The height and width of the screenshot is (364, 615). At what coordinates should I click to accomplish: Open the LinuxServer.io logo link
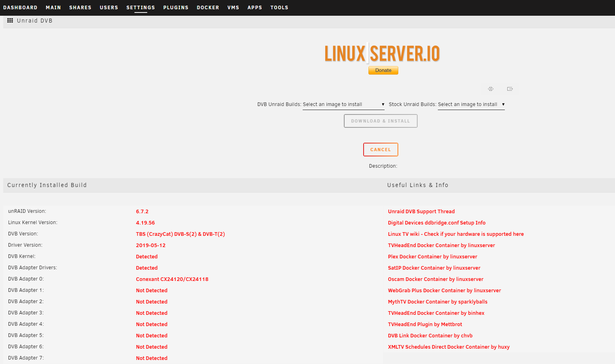click(x=382, y=54)
